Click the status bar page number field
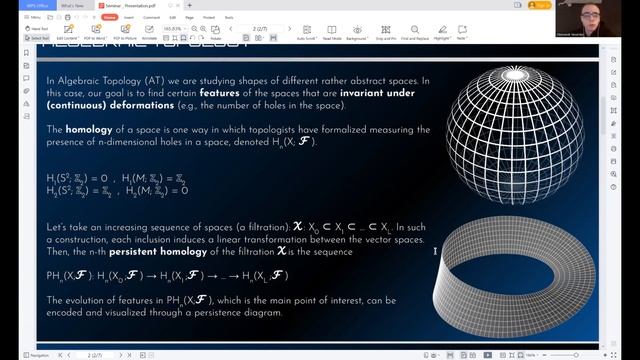The image size is (640, 360). click(95, 355)
